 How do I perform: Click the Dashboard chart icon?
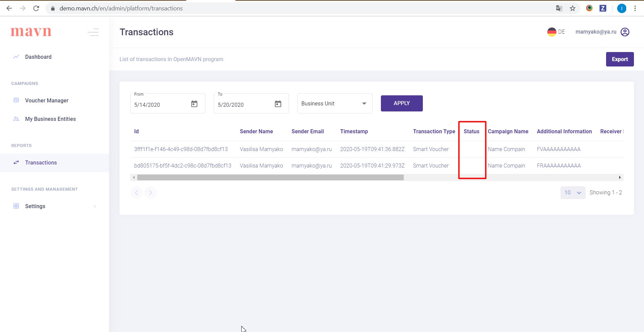pyautogui.click(x=16, y=57)
